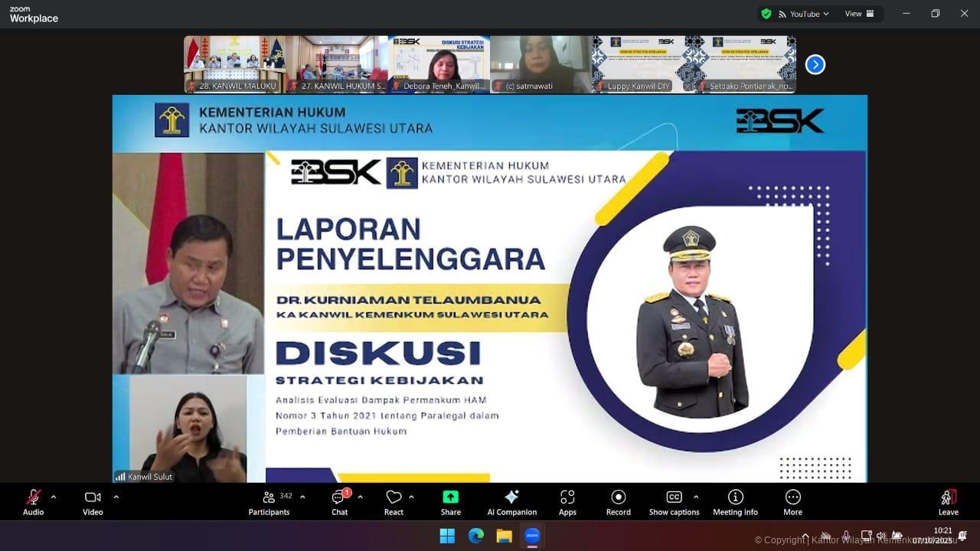Open the View layout menu
The height and width of the screenshot is (551, 980).
pos(859,14)
